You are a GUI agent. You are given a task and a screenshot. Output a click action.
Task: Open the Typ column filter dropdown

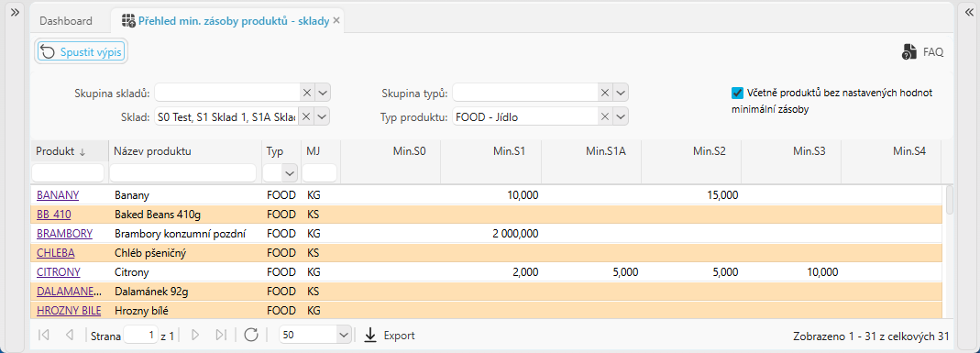[290, 172]
